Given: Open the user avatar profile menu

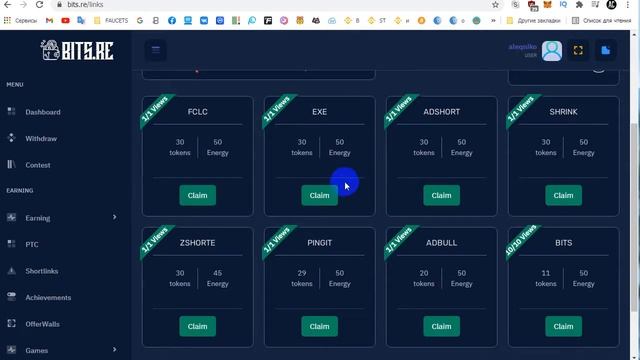Looking at the screenshot, I should click(552, 51).
